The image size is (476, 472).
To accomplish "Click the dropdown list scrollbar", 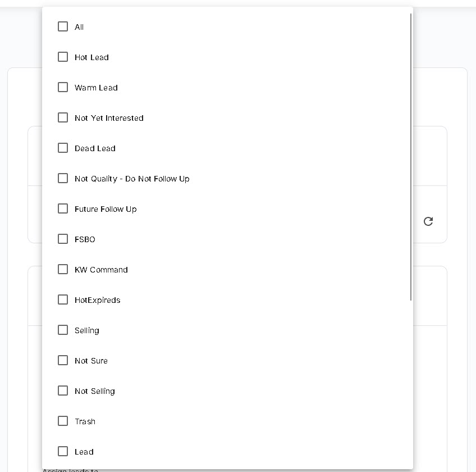I will [x=411, y=157].
